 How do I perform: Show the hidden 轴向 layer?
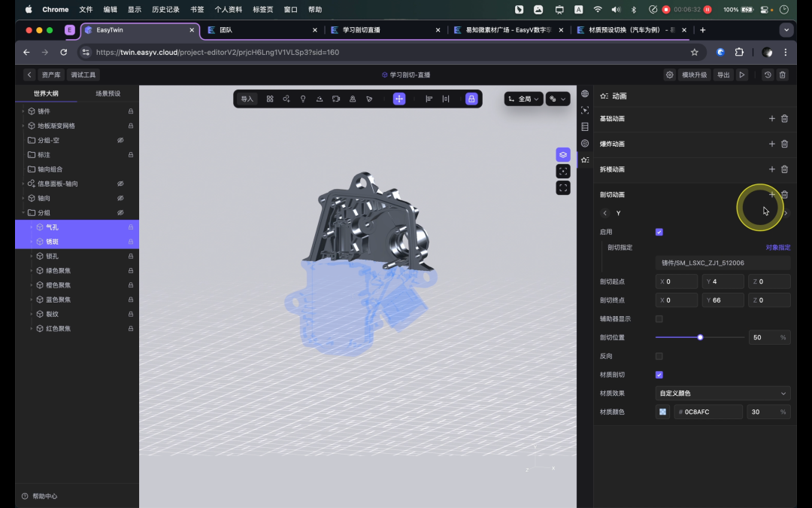(x=120, y=199)
